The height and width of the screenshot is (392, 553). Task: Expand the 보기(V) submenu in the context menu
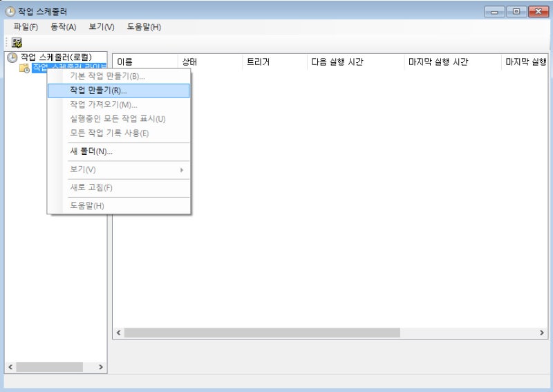119,169
